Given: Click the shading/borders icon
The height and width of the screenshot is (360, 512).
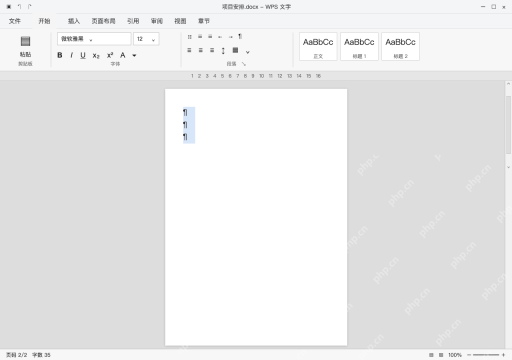Looking at the screenshot, I should pyautogui.click(x=235, y=50).
